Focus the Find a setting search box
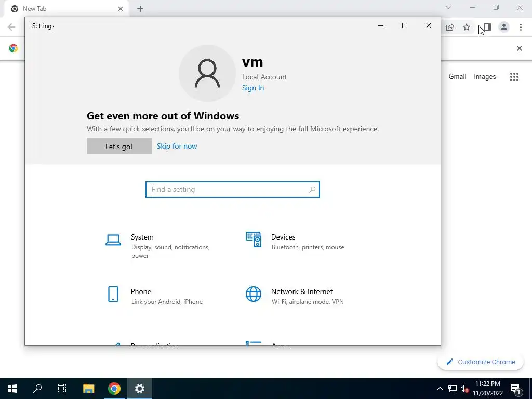This screenshot has width=532, height=399. click(x=232, y=190)
